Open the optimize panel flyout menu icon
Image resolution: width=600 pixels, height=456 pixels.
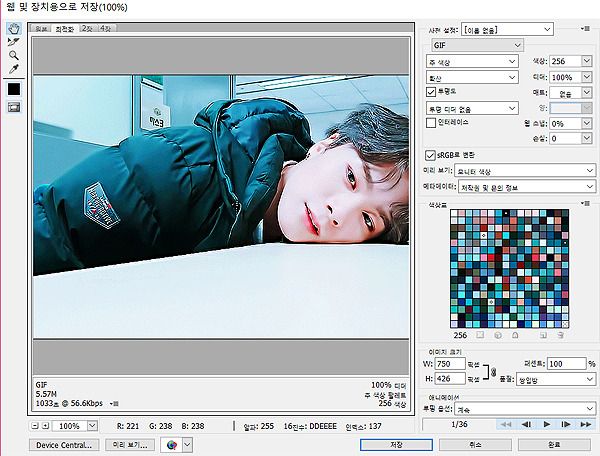[x=585, y=28]
